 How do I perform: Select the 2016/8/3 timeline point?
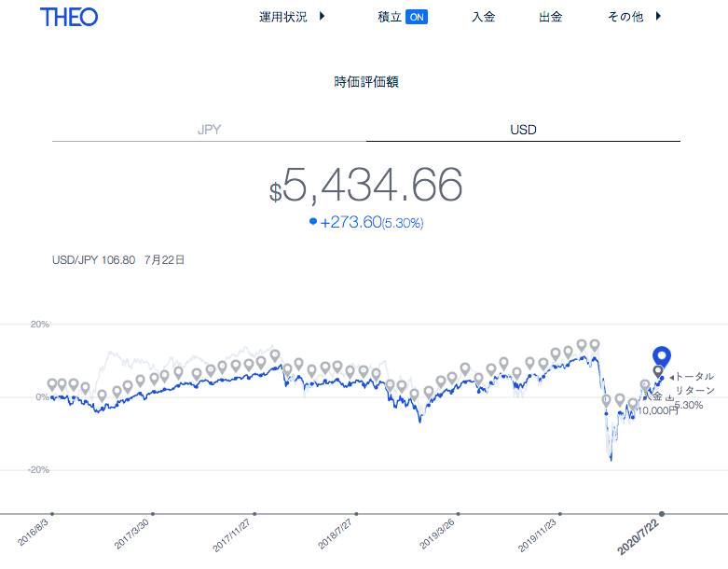click(x=52, y=514)
